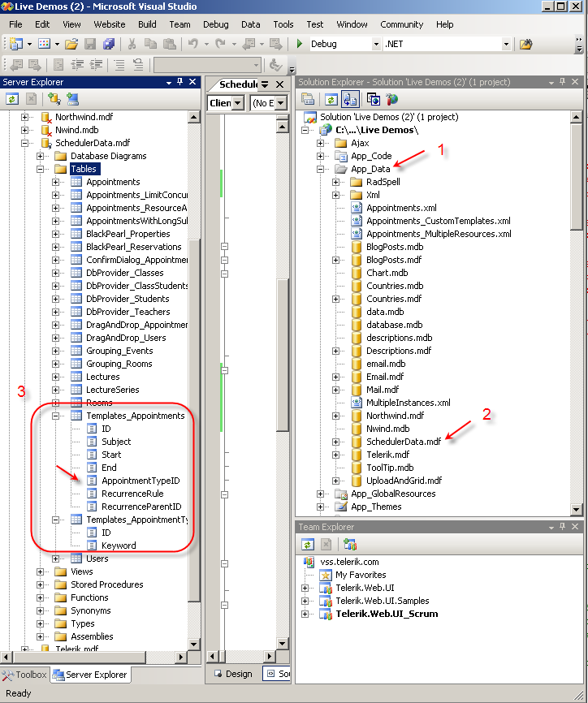Collapse the App_Data folder in Solution Explorer
The height and width of the screenshot is (703, 588).
pos(320,169)
